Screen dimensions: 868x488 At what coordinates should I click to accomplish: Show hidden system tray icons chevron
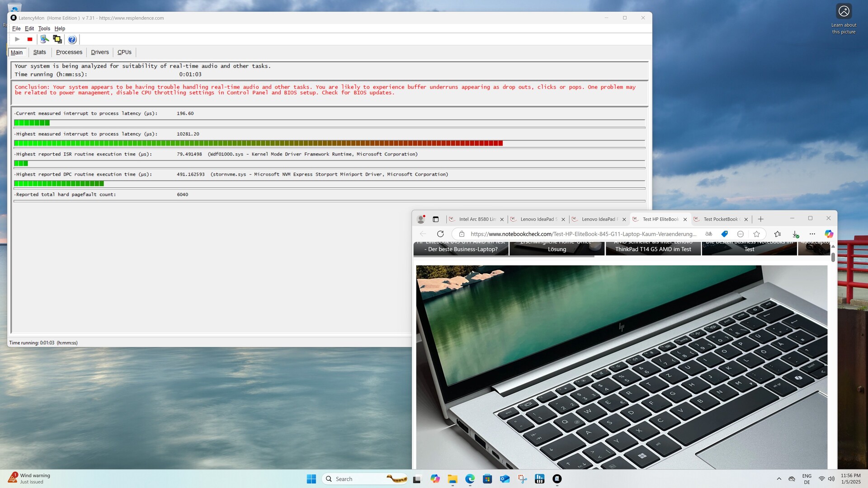[x=779, y=479]
